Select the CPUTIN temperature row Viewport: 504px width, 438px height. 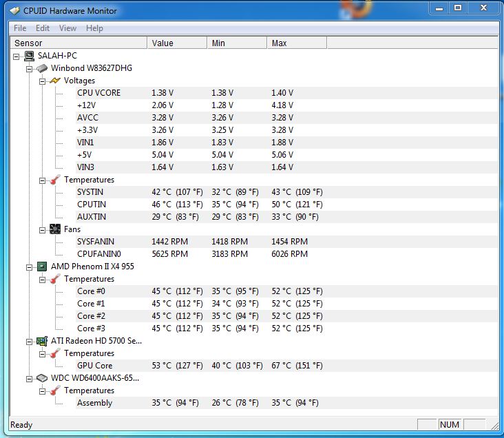pyautogui.click(x=286, y=205)
